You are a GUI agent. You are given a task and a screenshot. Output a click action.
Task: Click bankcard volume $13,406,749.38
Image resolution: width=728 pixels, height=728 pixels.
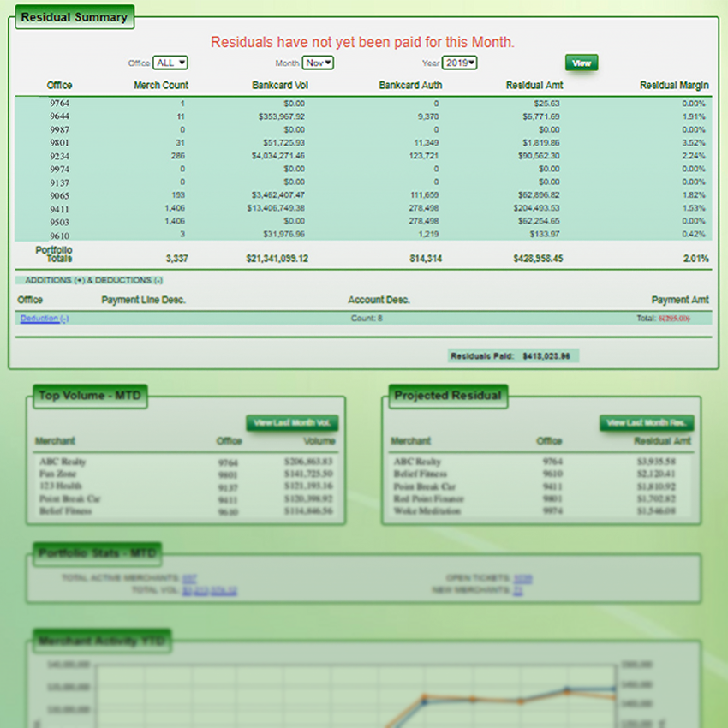coord(277,208)
